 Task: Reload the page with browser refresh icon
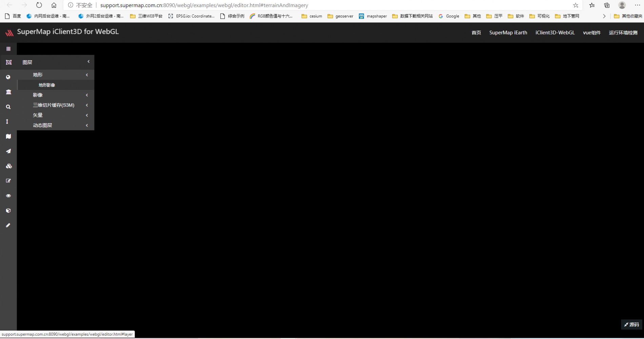click(x=39, y=5)
